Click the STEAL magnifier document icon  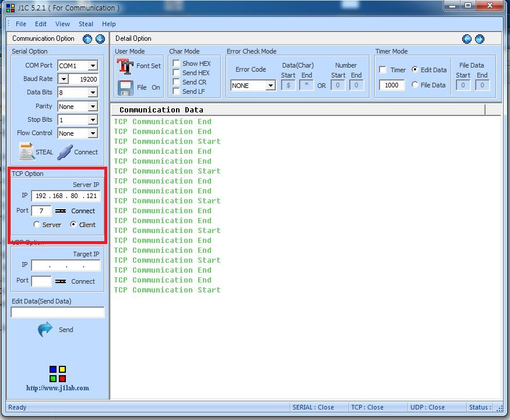click(x=27, y=151)
